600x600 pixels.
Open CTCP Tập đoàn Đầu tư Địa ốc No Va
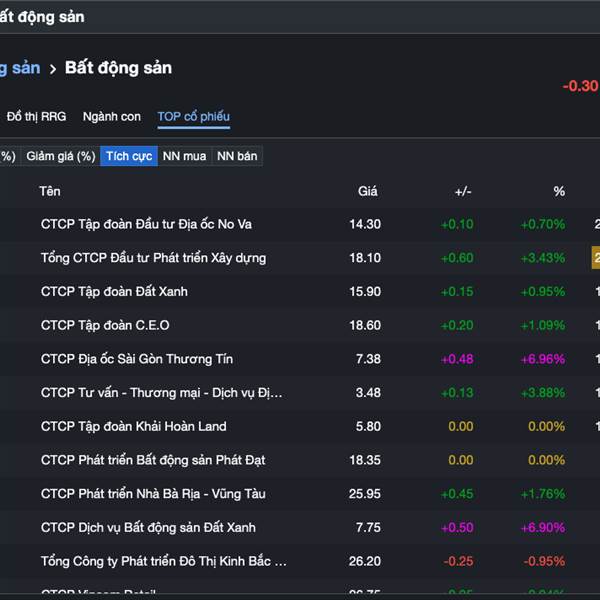point(146,224)
